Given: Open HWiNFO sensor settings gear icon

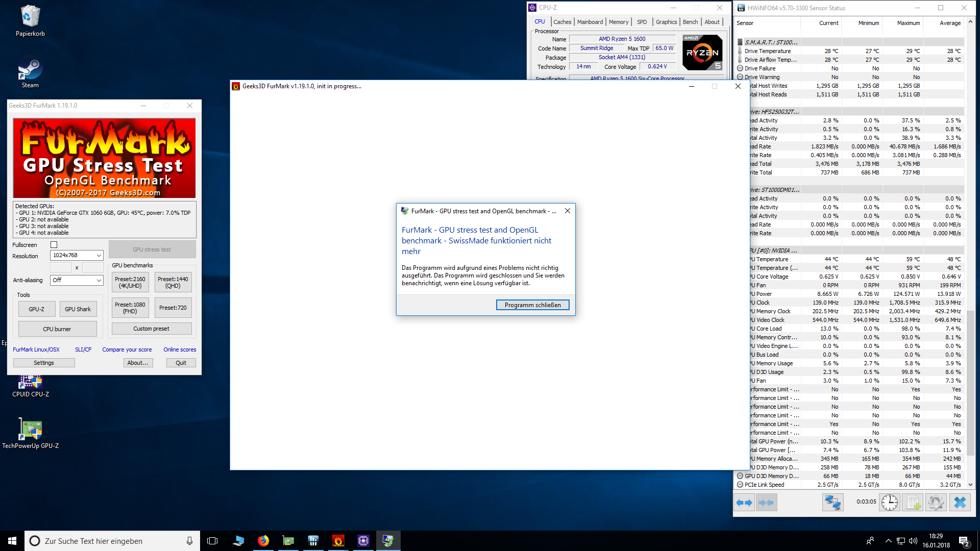Looking at the screenshot, I should coord(936,503).
